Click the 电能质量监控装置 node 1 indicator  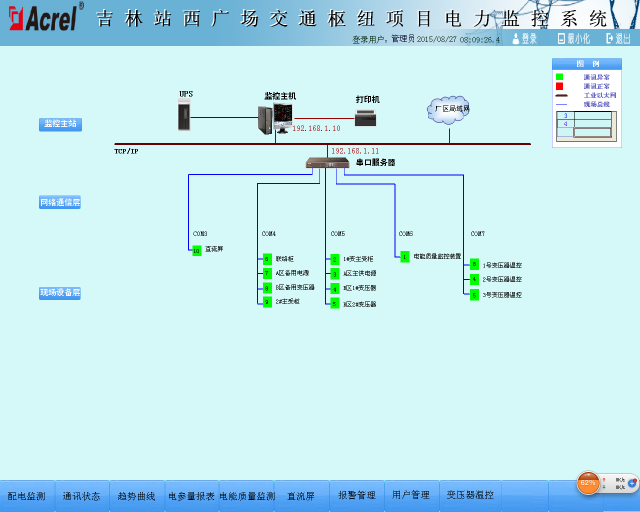click(405, 257)
